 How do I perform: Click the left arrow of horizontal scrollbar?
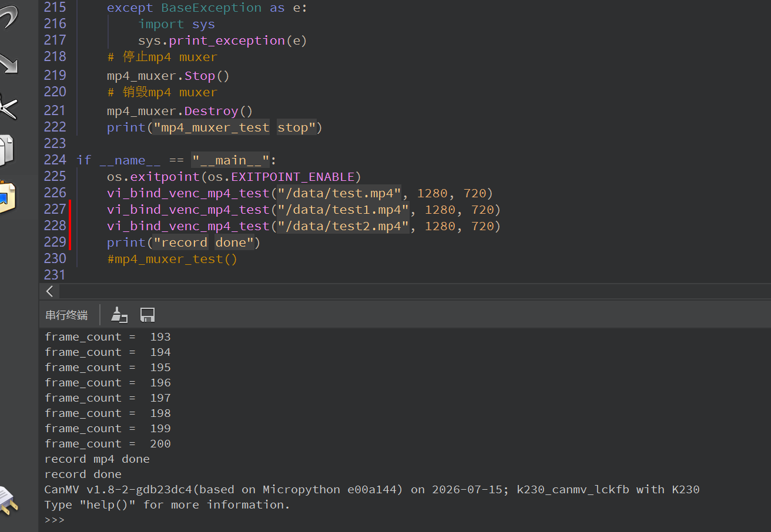tap(50, 291)
